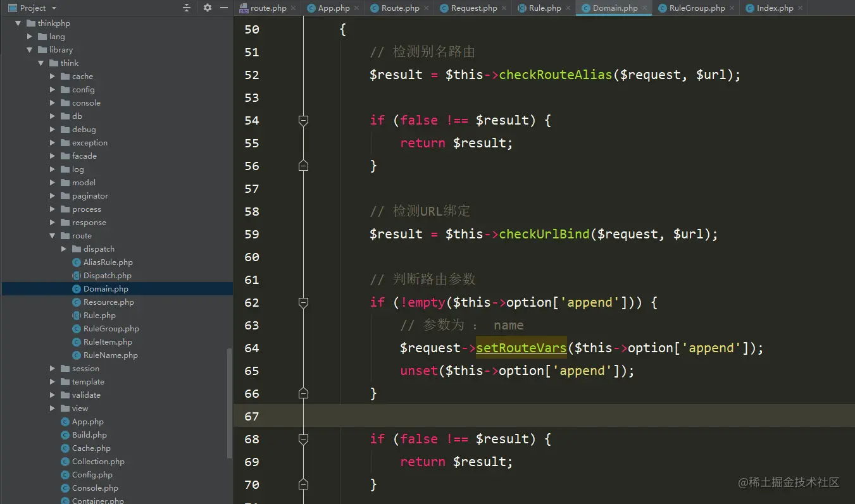855x504 pixels.
Task: Click the Collection.php file icon in tree
Action: click(65, 462)
